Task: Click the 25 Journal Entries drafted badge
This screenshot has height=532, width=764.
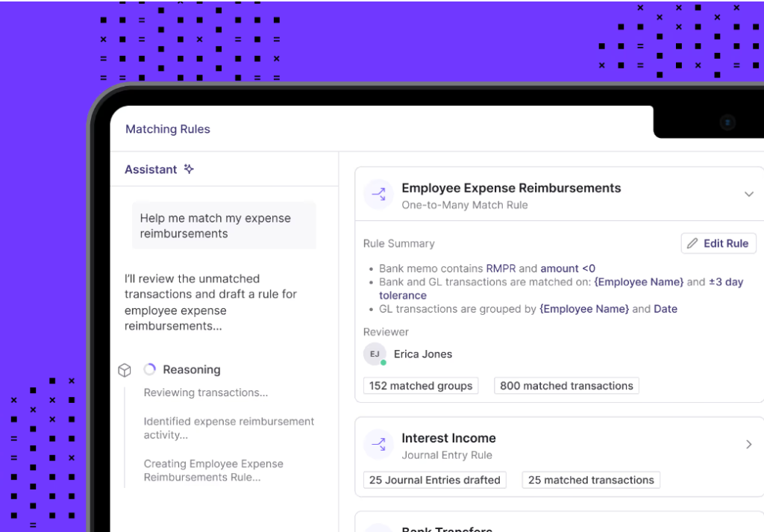Action: [x=434, y=480]
